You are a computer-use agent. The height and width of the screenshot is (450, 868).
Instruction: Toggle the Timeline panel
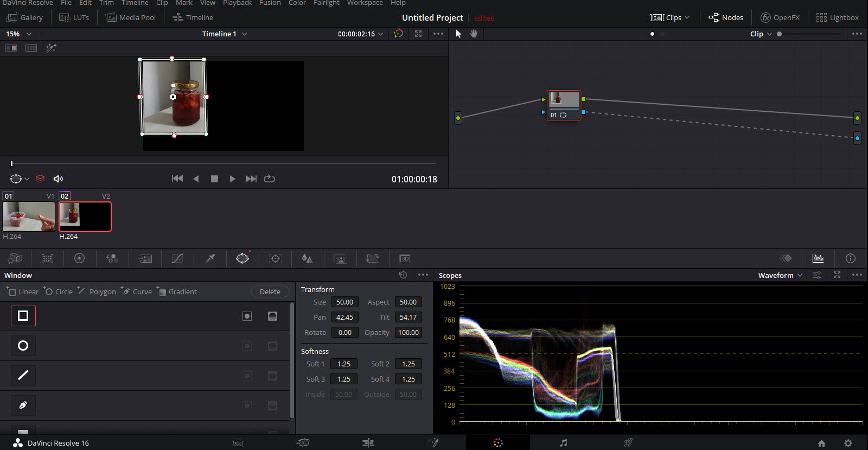tap(193, 17)
